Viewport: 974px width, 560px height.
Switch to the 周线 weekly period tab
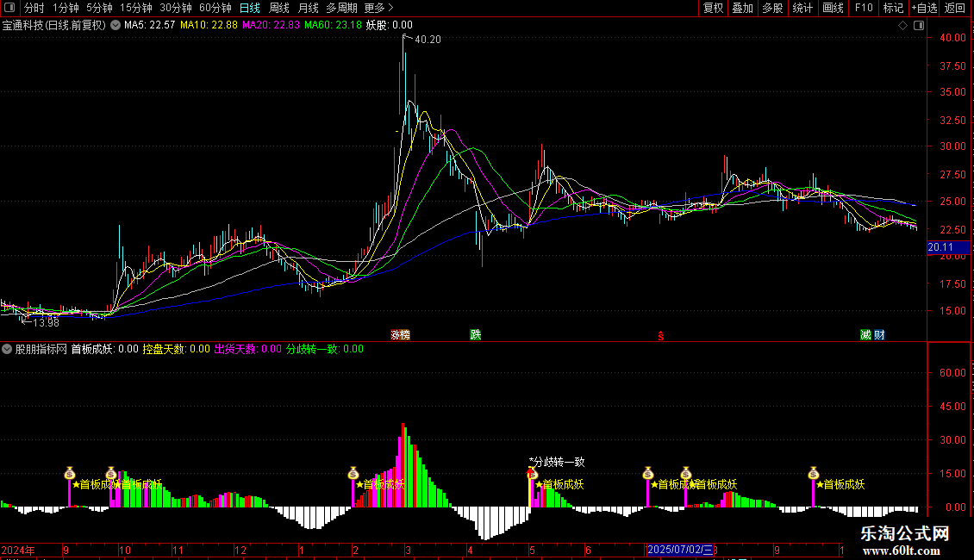pyautogui.click(x=279, y=8)
